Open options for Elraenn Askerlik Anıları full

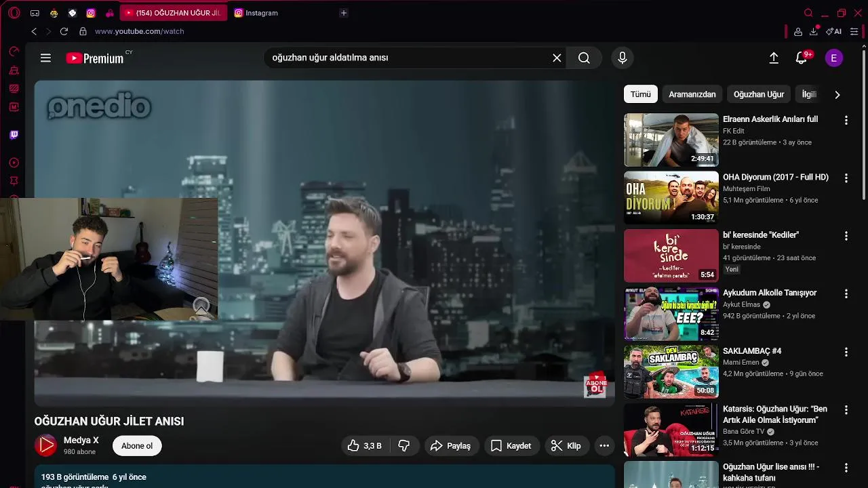pyautogui.click(x=846, y=120)
